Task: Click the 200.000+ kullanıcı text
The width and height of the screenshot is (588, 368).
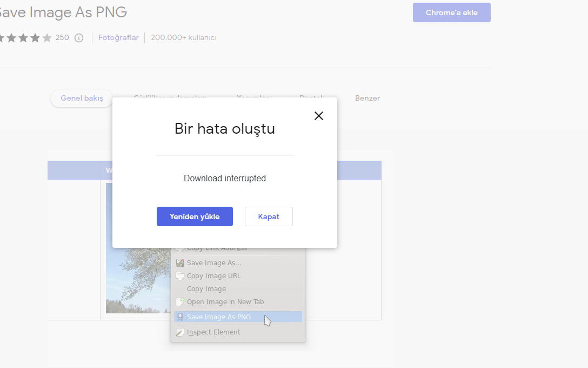Action: (x=184, y=37)
